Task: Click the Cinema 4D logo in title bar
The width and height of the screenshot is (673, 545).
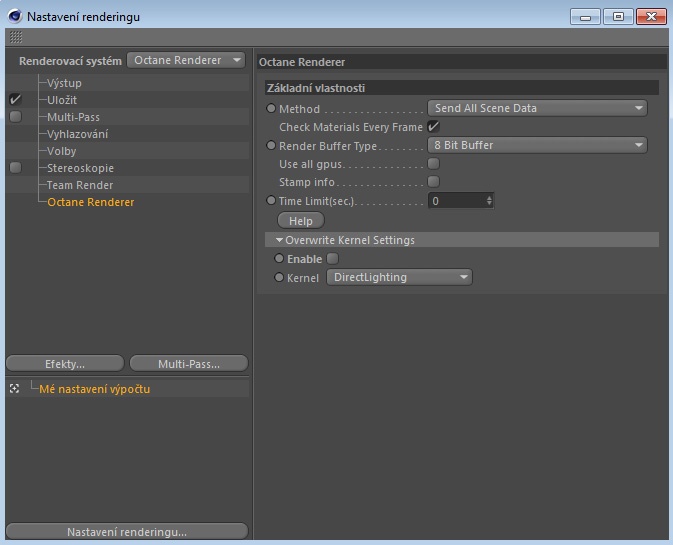Action: pyautogui.click(x=15, y=16)
